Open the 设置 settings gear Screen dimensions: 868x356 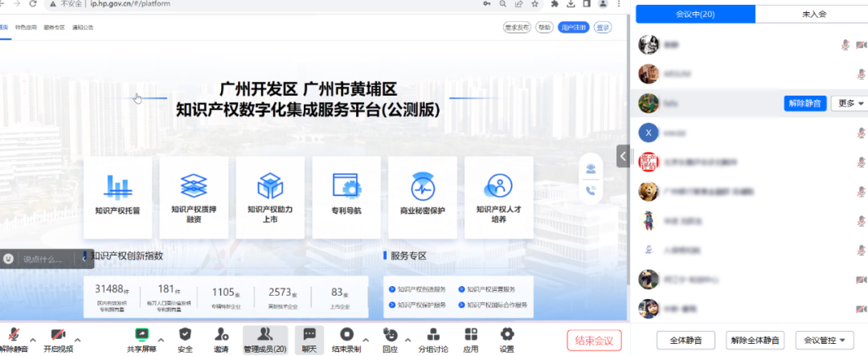click(x=506, y=334)
